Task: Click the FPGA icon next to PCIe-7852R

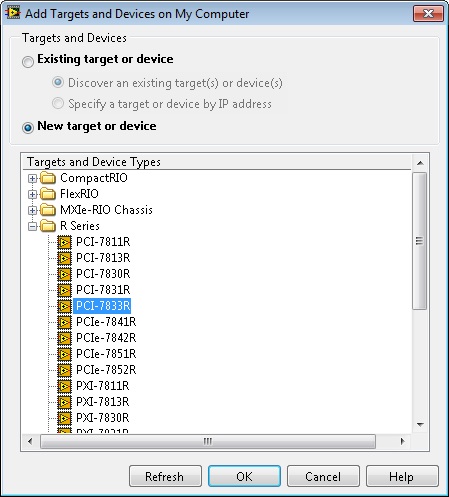Action: coord(64,370)
